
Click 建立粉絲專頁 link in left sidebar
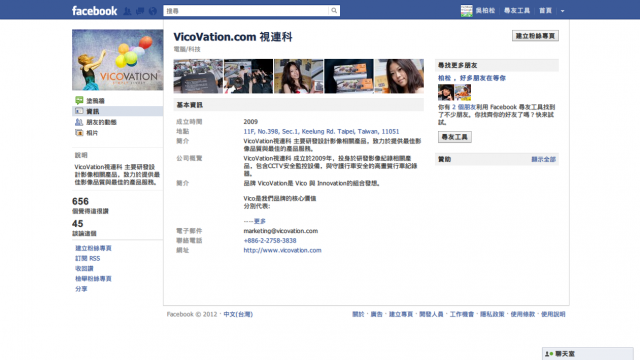pos(93,248)
